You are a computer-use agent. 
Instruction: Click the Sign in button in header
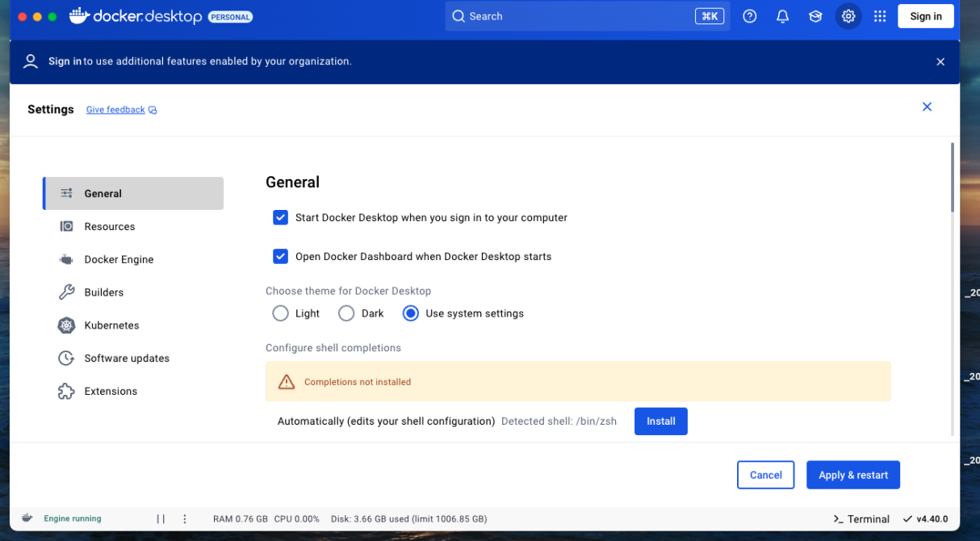(926, 16)
